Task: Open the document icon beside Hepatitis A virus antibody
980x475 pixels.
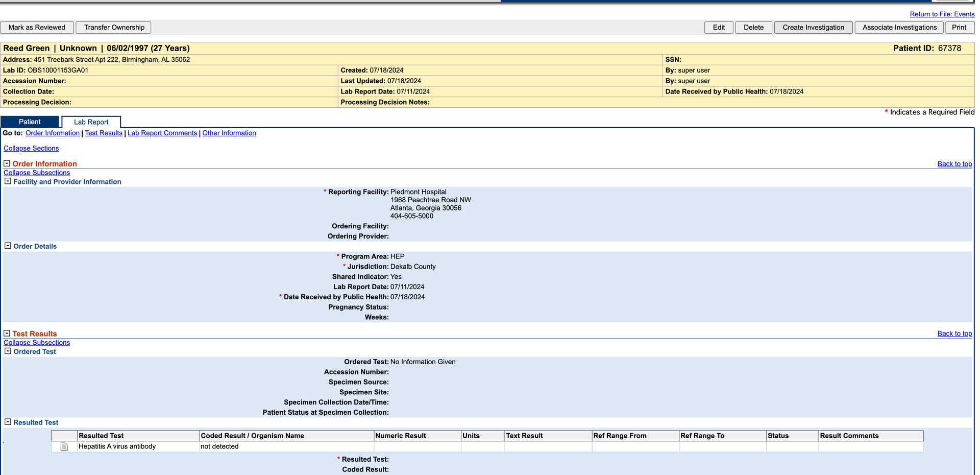Action: 64,446
